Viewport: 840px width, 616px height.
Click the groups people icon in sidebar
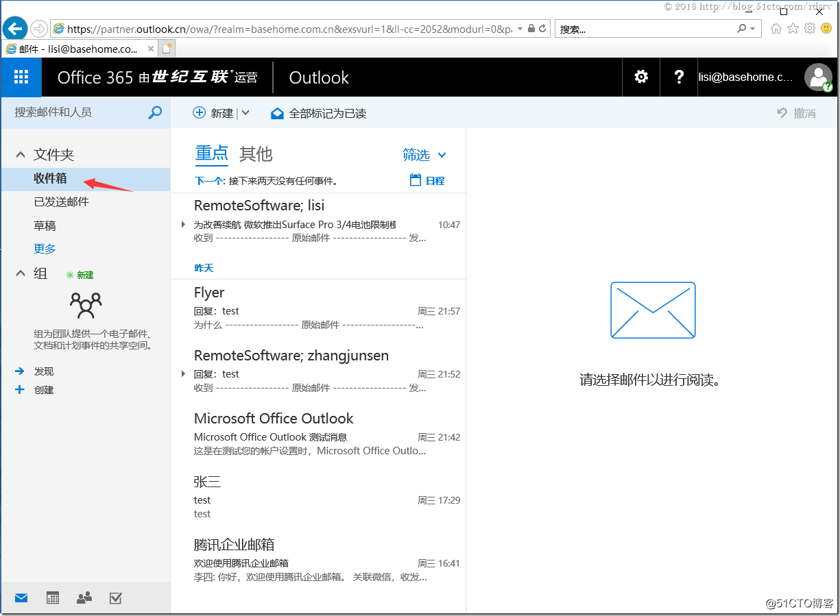[86, 305]
